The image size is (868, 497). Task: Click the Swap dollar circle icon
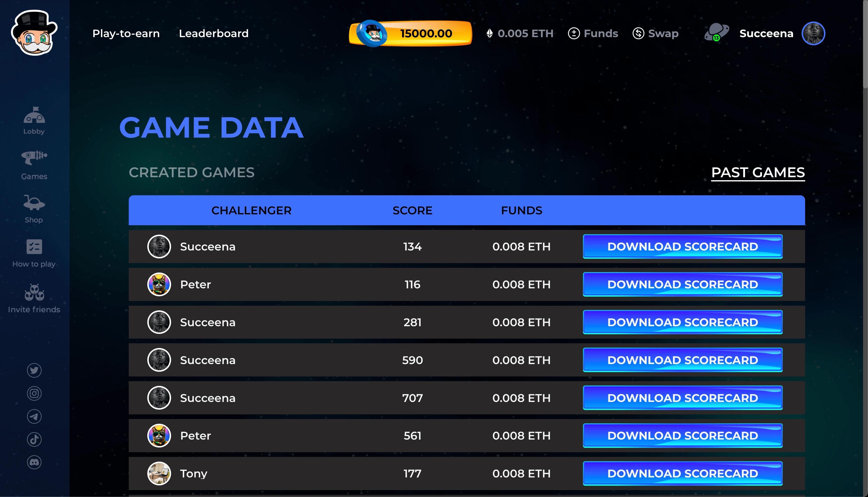pos(638,33)
